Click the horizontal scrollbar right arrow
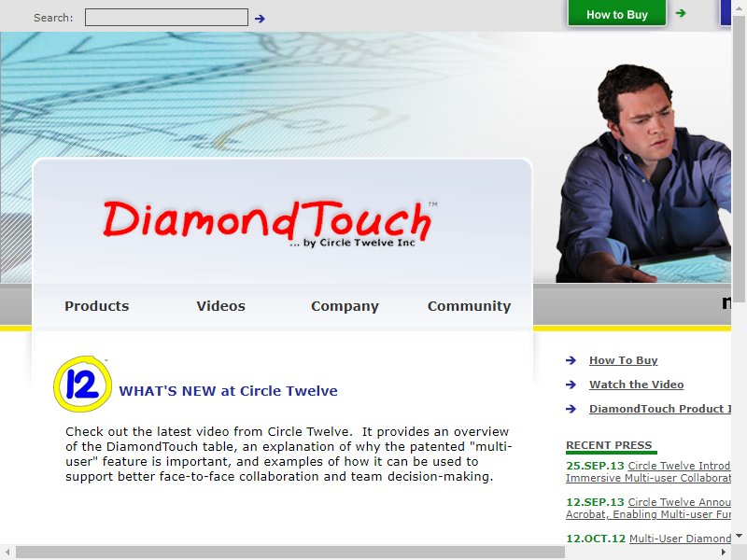747x560 pixels. coord(724,553)
